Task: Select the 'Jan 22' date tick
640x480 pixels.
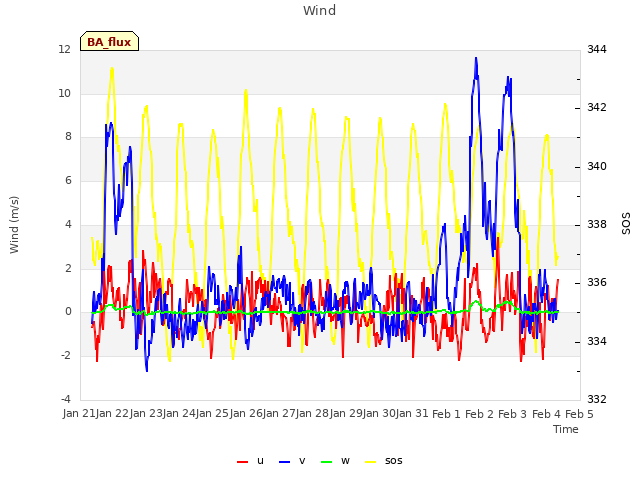Action: click(x=112, y=413)
